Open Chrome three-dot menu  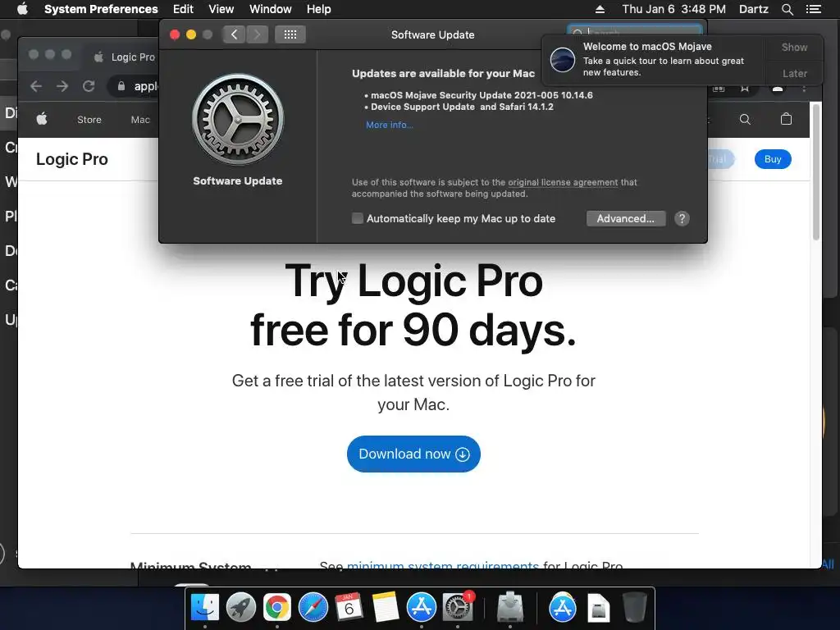tap(804, 89)
